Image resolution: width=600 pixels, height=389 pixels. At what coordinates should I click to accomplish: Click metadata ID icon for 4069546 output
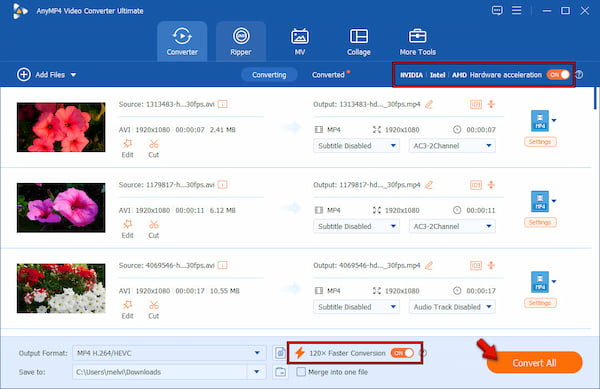click(476, 265)
